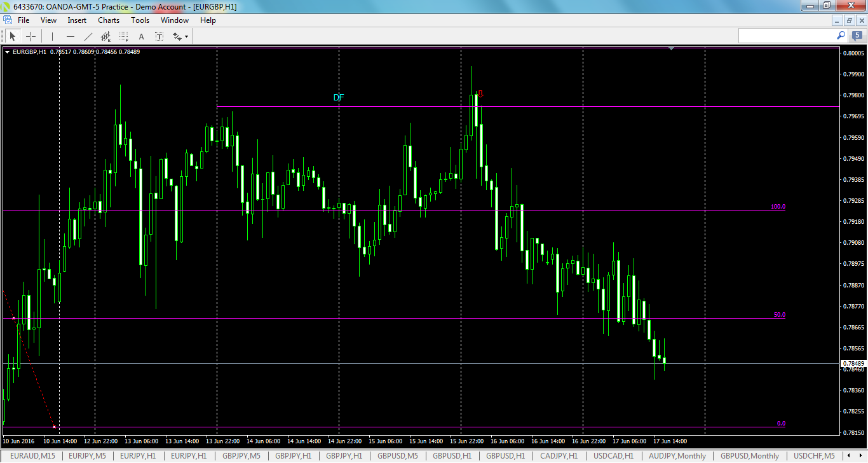Select the Fibonacci Retracement tool
Screen dimensions: 868x463
(123, 36)
